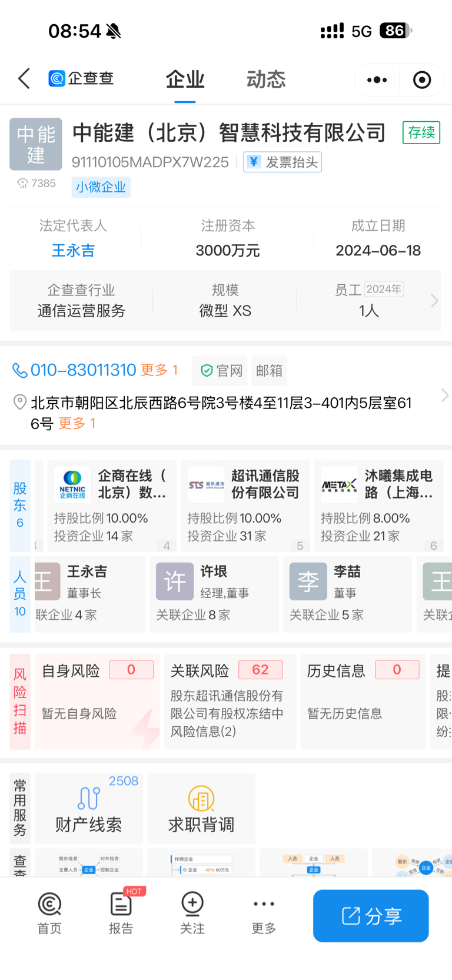Open the 2024年 employee year label

coord(384,289)
